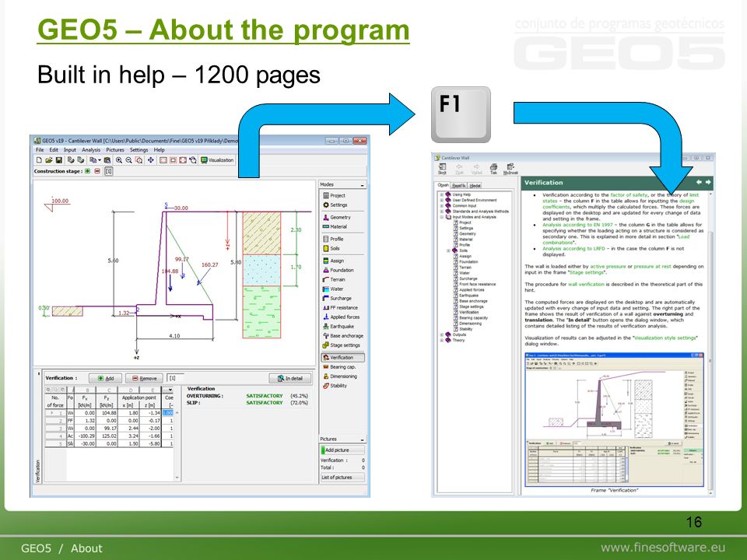
Task: Select the highlighted coefficient cell in row 1
Action: pos(168,413)
